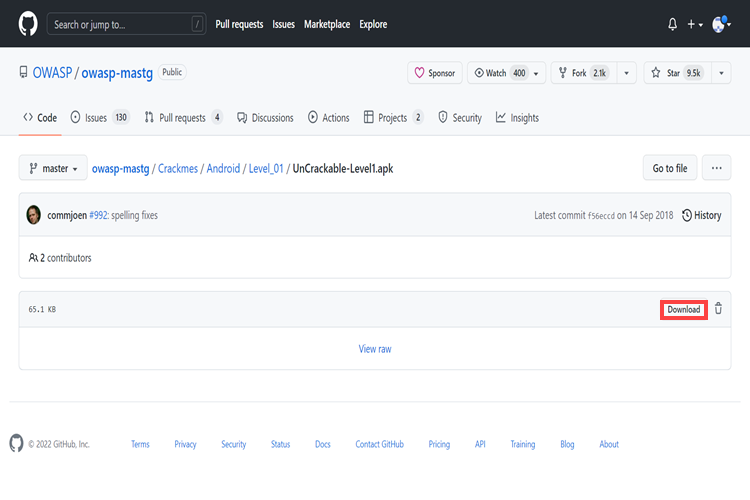Open the Status footer link
This screenshot has width=750, height=500.
[x=280, y=444]
